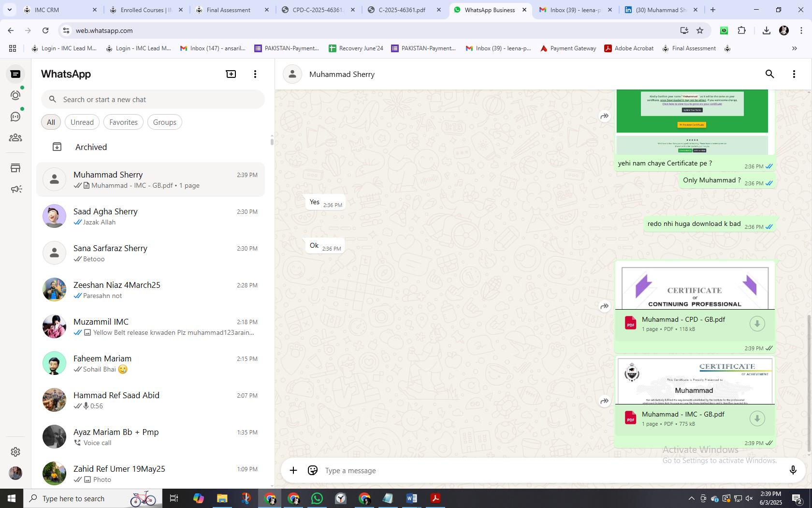Open the Sana Sarfaraz Sherry chat

[150, 253]
